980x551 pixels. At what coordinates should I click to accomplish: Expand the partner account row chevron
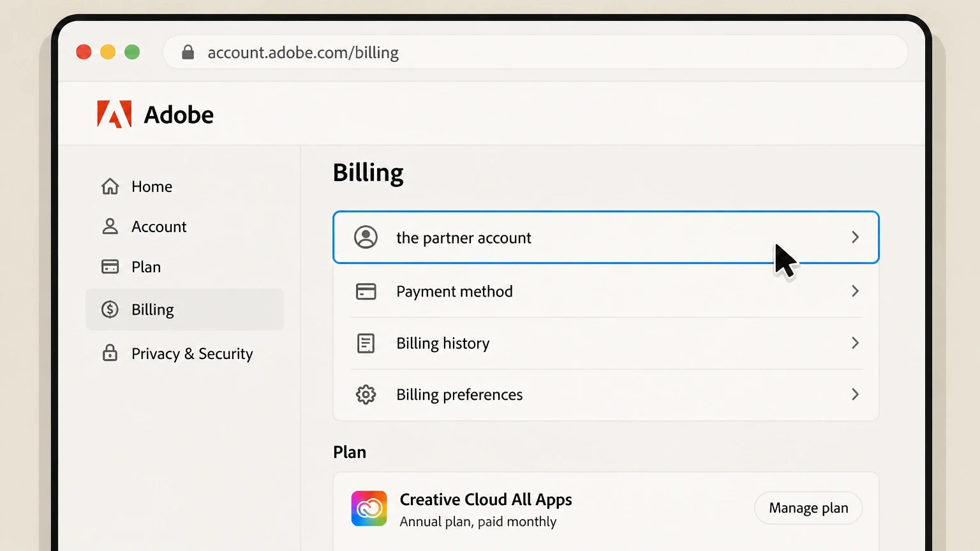pyautogui.click(x=855, y=237)
